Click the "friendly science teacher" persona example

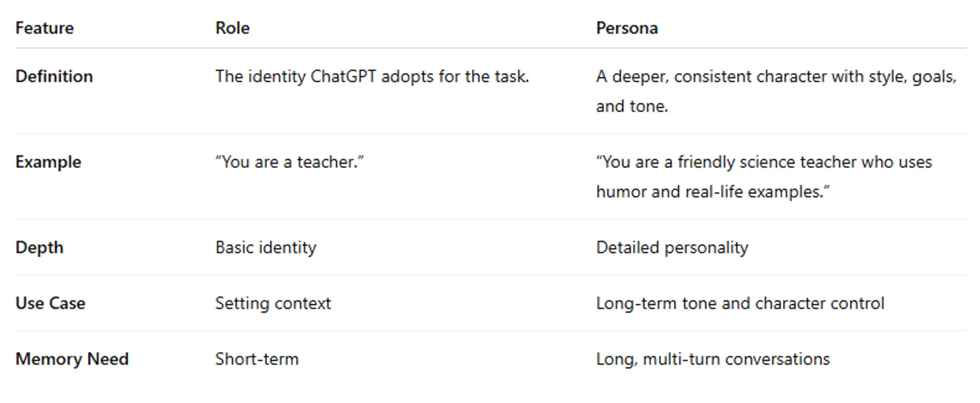coord(764,162)
